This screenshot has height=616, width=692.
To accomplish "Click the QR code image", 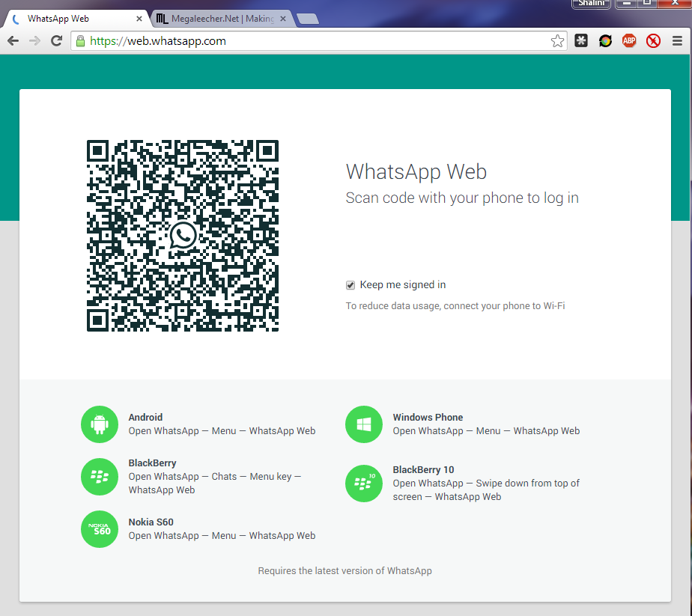I will (182, 236).
